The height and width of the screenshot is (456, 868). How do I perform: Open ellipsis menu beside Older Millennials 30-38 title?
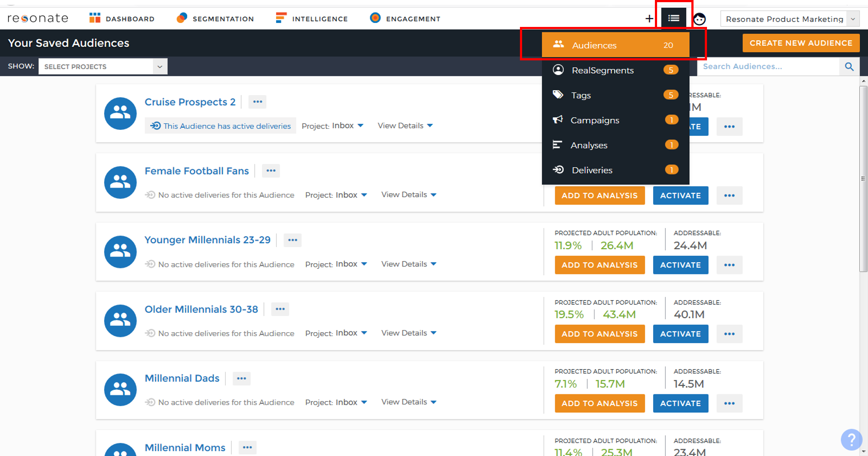[x=280, y=309]
